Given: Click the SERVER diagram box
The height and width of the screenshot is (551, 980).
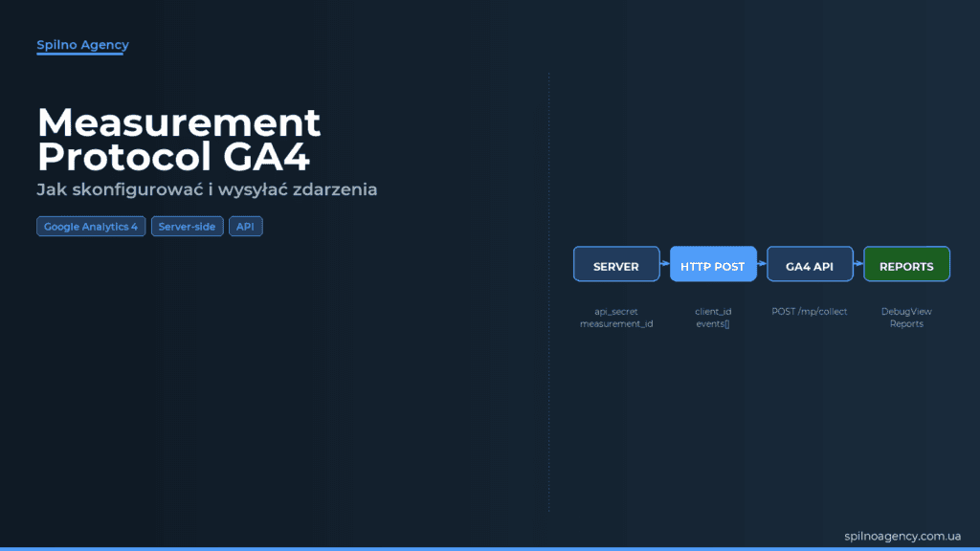Looking at the screenshot, I should [616, 264].
